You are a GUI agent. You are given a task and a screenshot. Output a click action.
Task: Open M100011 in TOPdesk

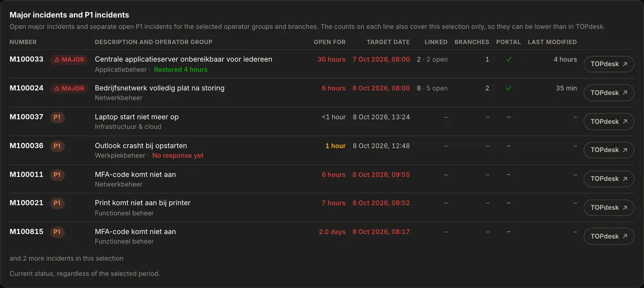pyautogui.click(x=608, y=179)
